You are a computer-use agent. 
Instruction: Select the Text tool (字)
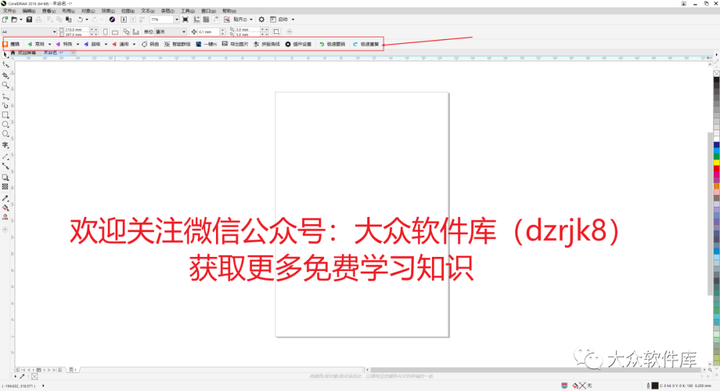6,145
